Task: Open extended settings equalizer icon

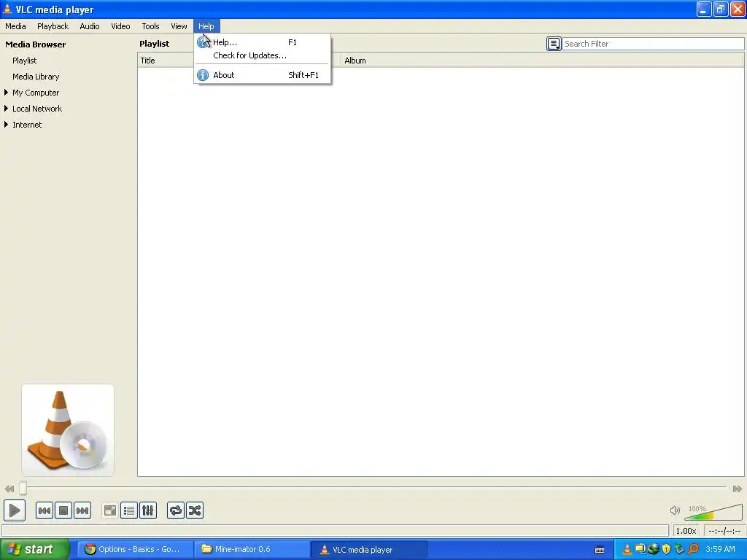Action: coord(148,510)
